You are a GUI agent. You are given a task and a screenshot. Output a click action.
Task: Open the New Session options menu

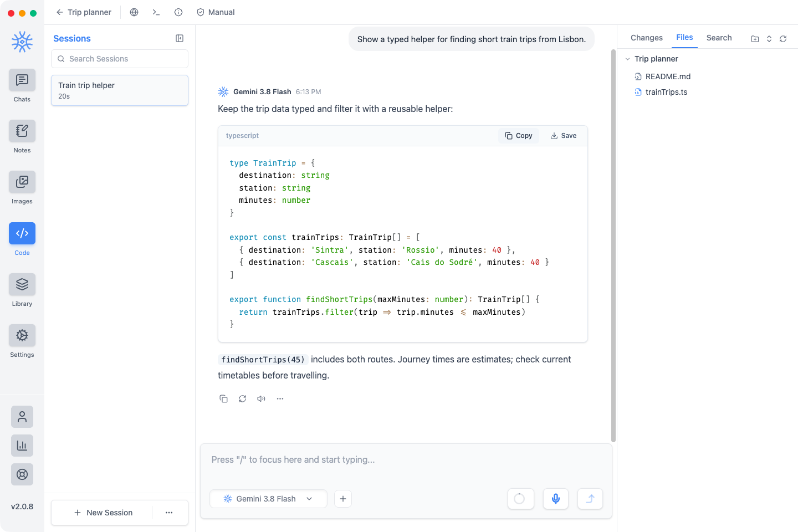click(169, 513)
